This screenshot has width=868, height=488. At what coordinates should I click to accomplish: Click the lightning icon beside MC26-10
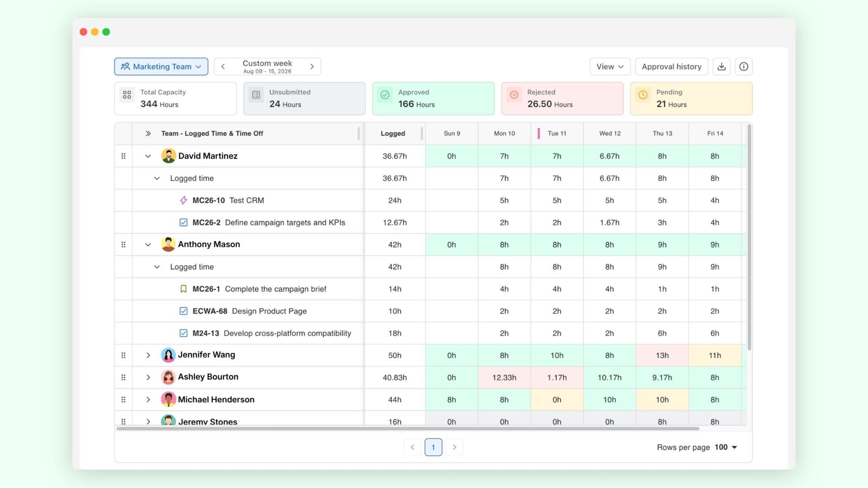pyautogui.click(x=184, y=200)
